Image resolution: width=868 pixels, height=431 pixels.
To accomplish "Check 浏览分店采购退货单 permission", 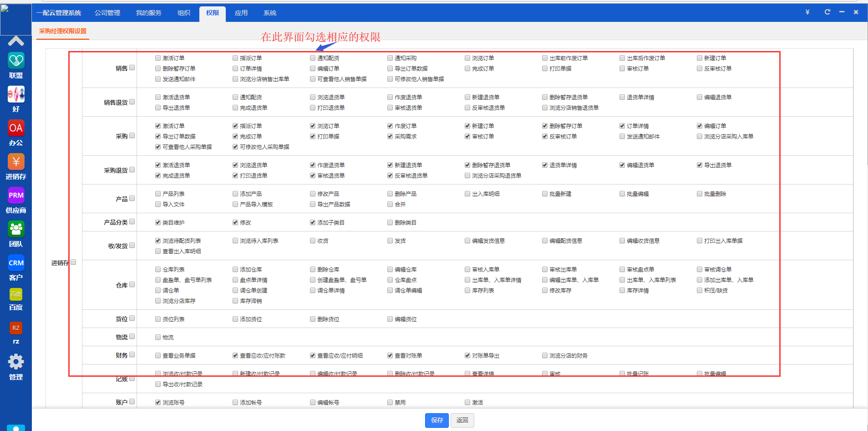I will pyautogui.click(x=467, y=175).
